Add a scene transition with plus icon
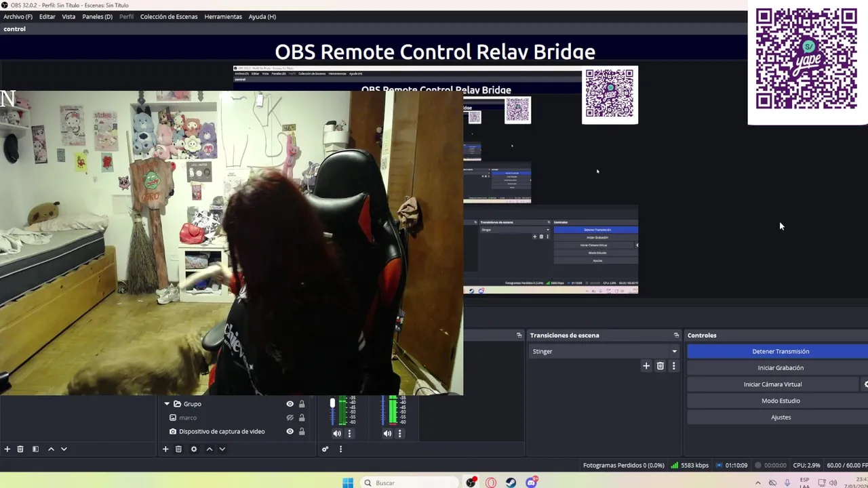The image size is (868, 488). 646,366
